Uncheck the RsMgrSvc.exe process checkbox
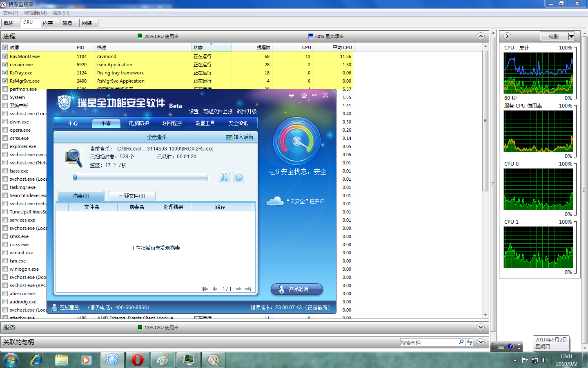Image resolution: width=588 pixels, height=368 pixels. click(x=5, y=81)
